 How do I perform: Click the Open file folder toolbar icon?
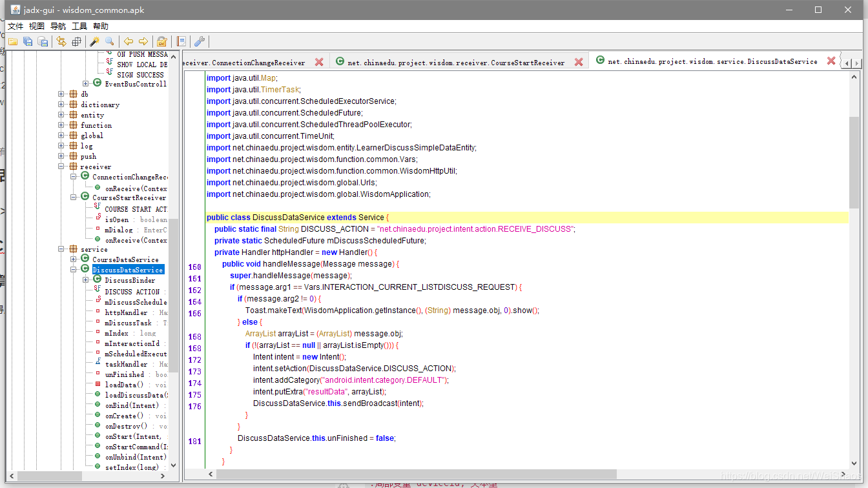click(x=13, y=41)
